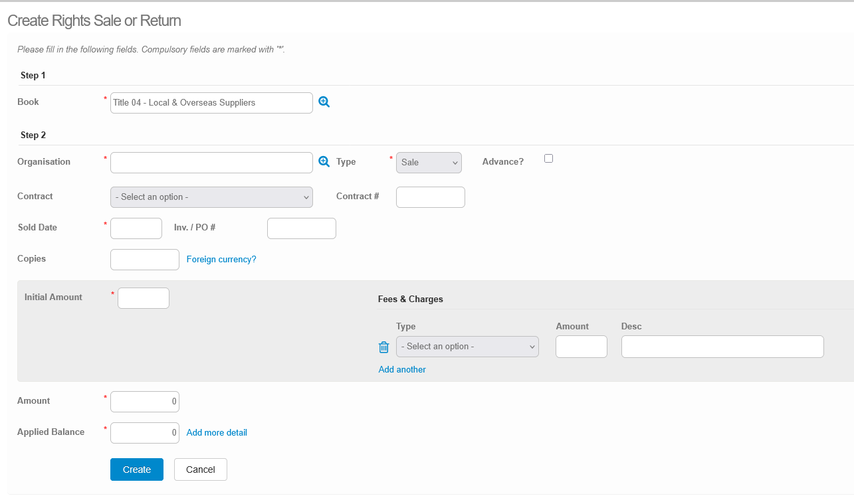Focus the Fees & Charges Desc field
The height and width of the screenshot is (504, 854).
click(x=722, y=347)
